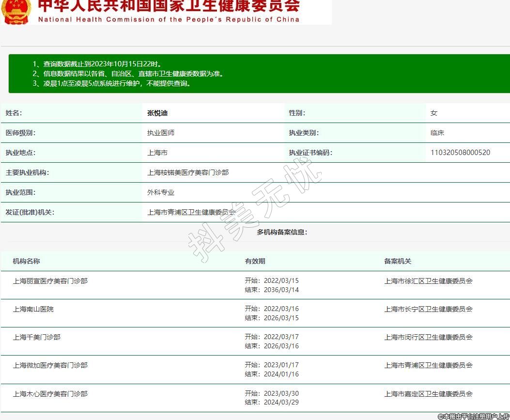Click the national emblem logo
Image resolution: width=510 pixels, height=420 pixels.
point(16,11)
